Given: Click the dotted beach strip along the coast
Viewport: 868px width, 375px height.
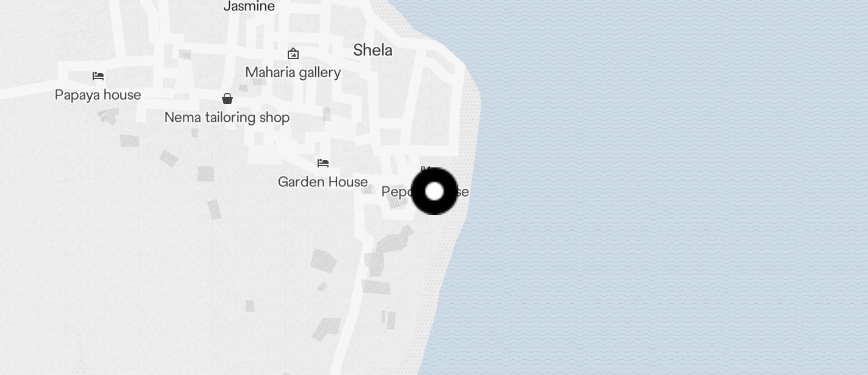Looking at the screenshot, I should click(x=456, y=244).
